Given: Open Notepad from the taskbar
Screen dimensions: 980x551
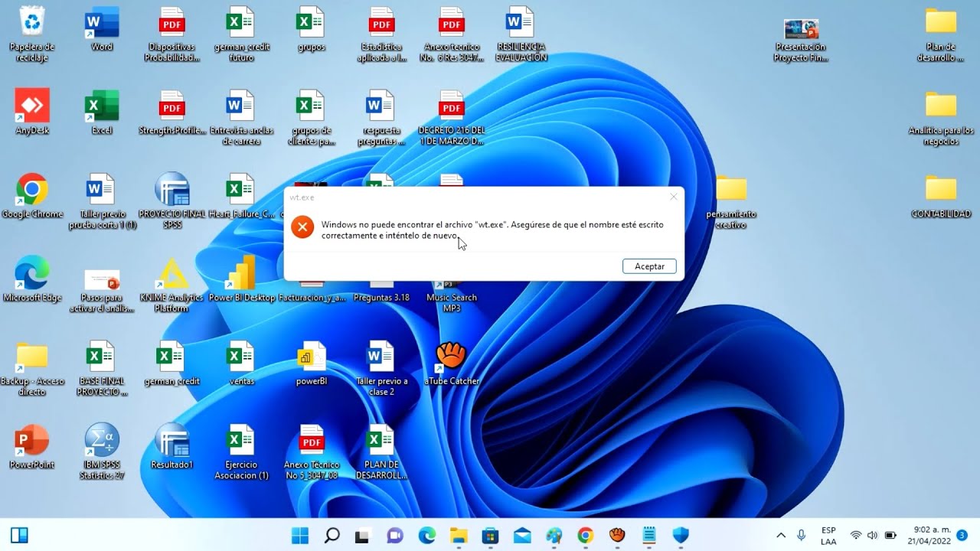Looking at the screenshot, I should [x=649, y=535].
